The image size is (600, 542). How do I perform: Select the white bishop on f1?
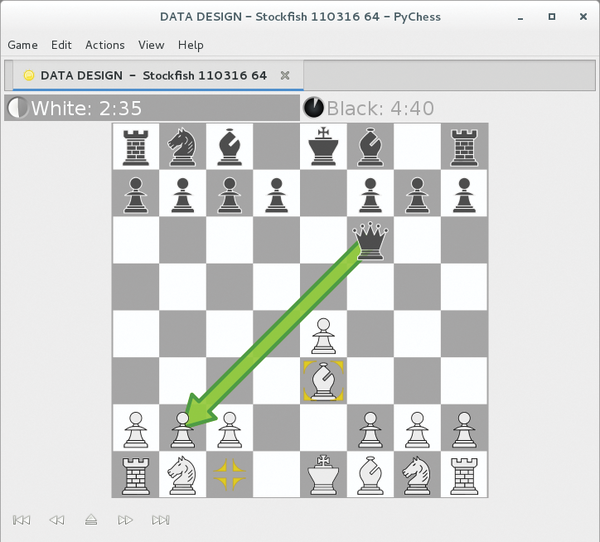pyautogui.click(x=370, y=475)
